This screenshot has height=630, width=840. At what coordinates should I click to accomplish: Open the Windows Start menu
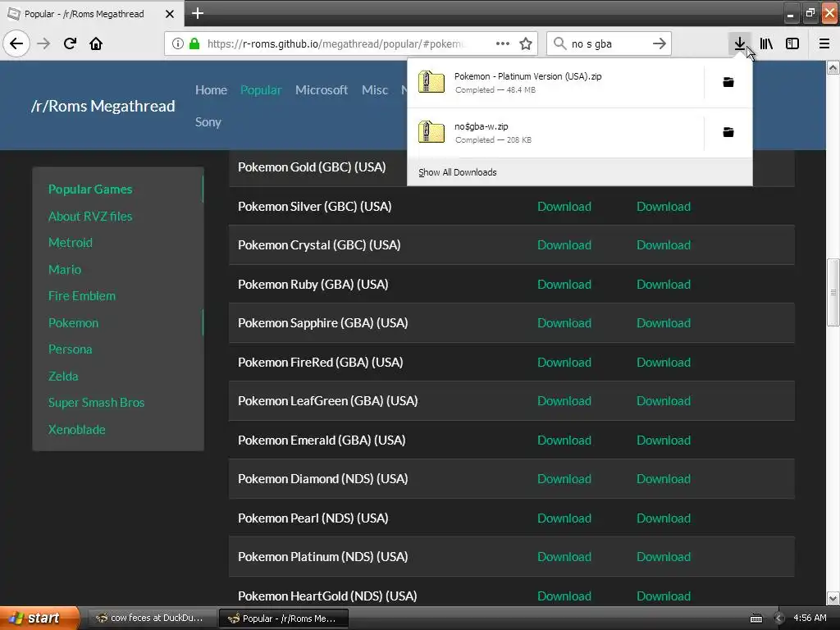[39, 619]
